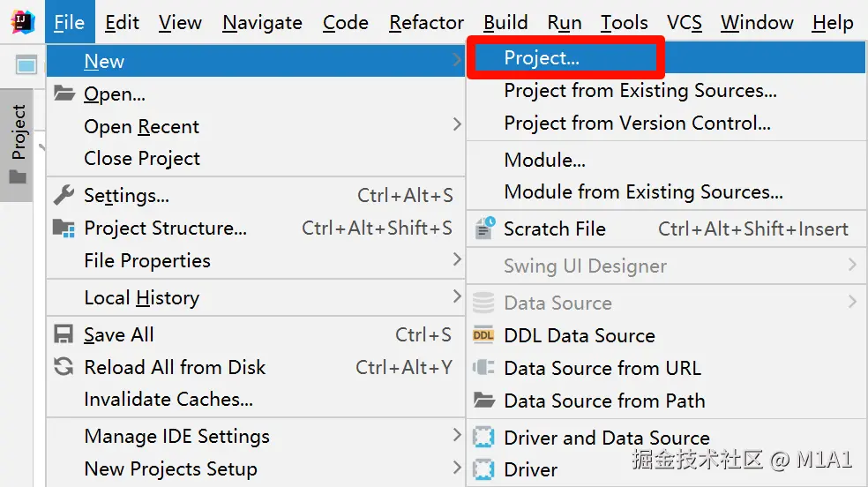Expand the Local History submenu arrow
The width and height of the screenshot is (868, 487).
(457, 296)
